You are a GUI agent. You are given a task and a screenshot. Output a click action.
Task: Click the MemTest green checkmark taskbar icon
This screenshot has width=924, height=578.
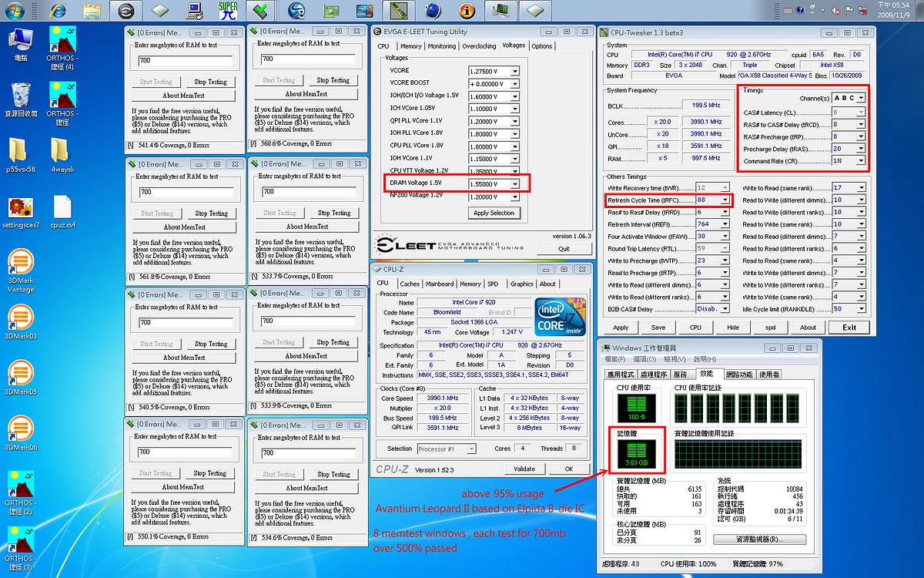coord(261,11)
